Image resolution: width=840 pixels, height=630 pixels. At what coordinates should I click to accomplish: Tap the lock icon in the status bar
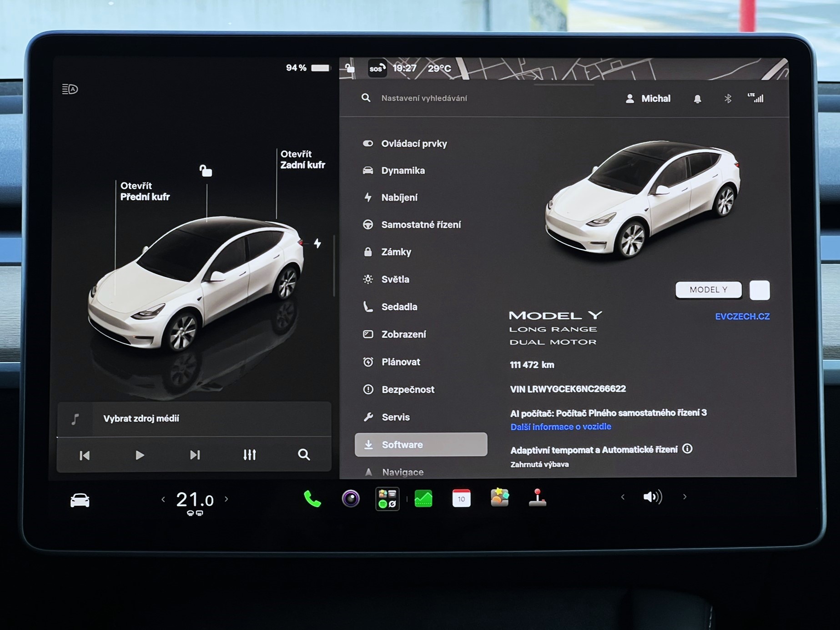point(350,68)
